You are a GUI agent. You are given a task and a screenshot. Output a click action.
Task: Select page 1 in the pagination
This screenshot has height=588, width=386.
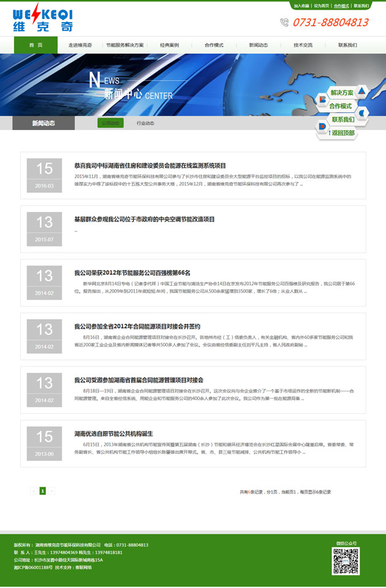coord(43,491)
